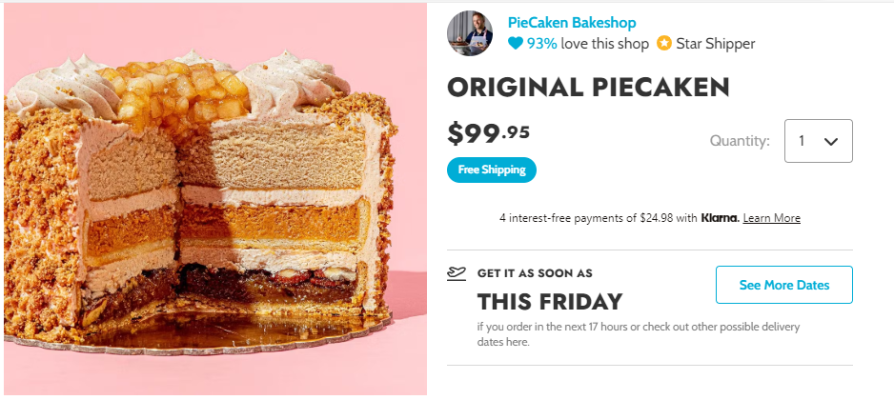Click the ORIGINAL PIECAKEN product title
894x400 pixels.
pyautogui.click(x=588, y=87)
